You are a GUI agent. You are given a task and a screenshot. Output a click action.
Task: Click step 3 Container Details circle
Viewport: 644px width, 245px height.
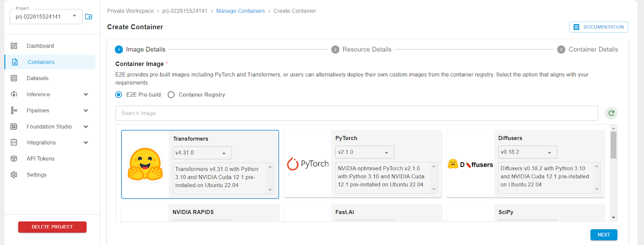[x=561, y=49]
